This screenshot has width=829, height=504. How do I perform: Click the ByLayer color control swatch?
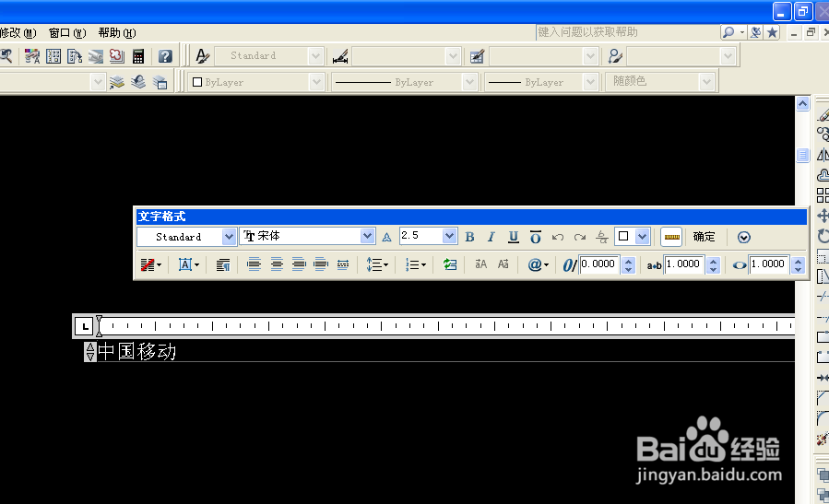(197, 82)
